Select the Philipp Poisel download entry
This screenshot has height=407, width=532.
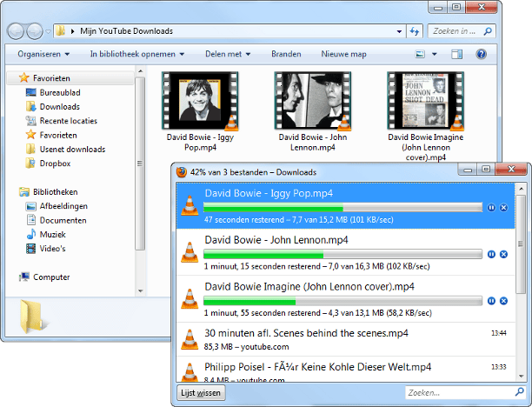pos(345,369)
